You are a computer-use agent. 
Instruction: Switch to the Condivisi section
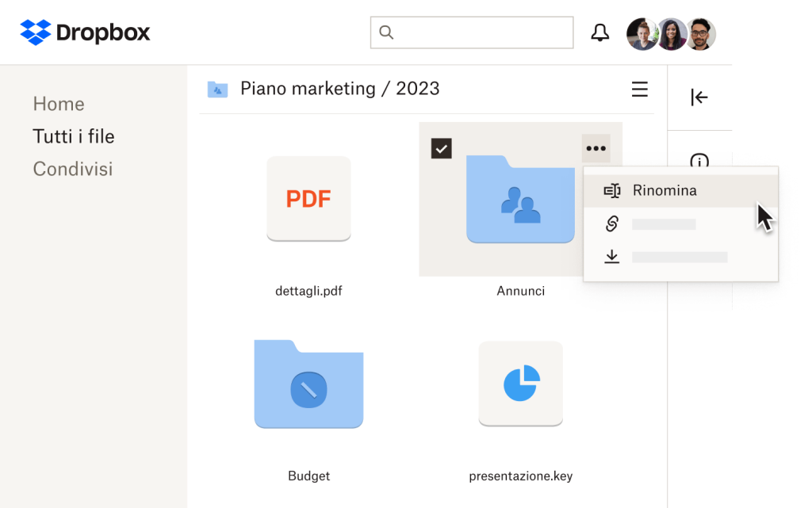[x=72, y=169]
